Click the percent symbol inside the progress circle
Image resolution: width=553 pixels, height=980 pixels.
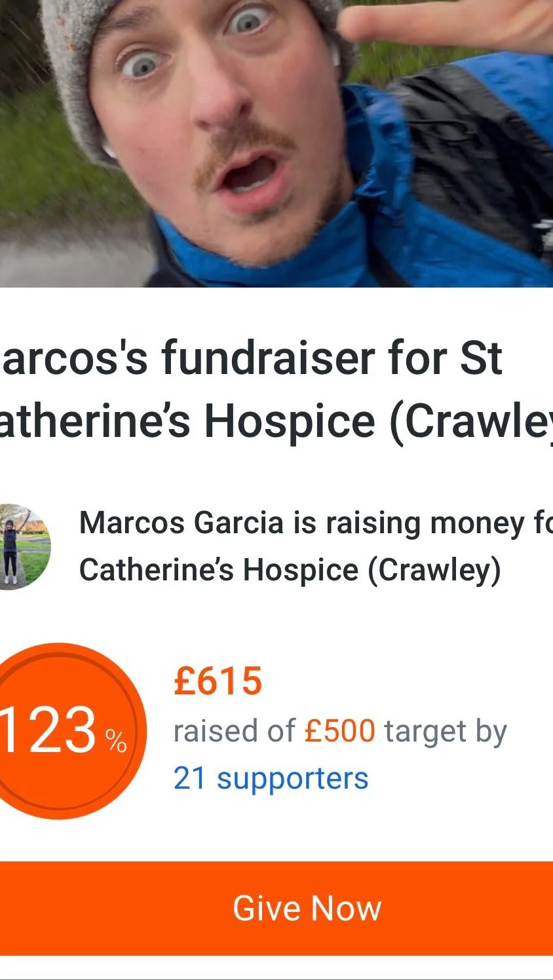coord(117,741)
